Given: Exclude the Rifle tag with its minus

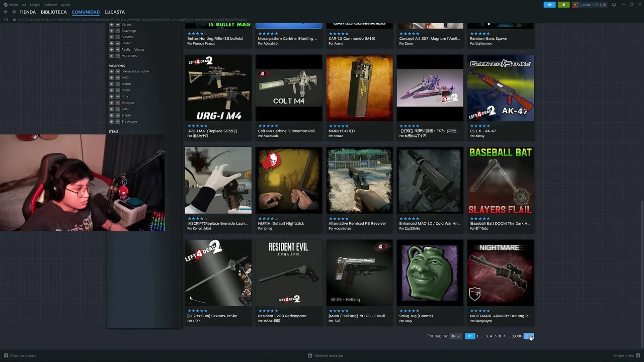Looking at the screenshot, I should coord(117,97).
